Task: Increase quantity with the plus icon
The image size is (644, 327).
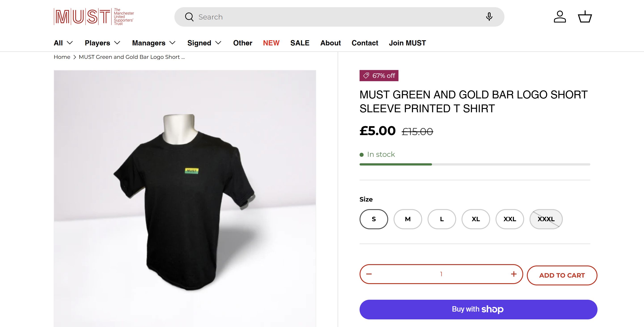Action: 514,274
